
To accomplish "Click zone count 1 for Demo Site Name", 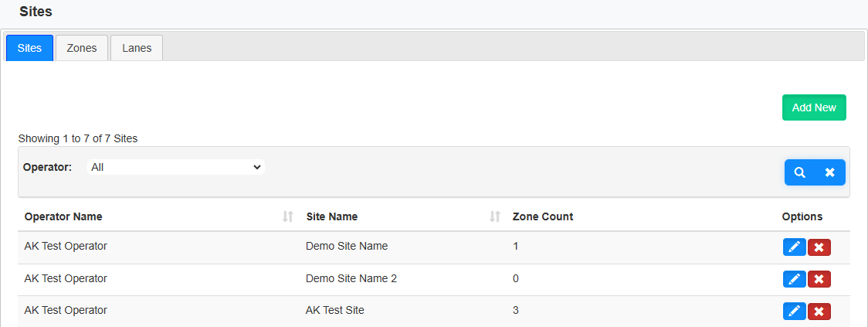I will 515,246.
